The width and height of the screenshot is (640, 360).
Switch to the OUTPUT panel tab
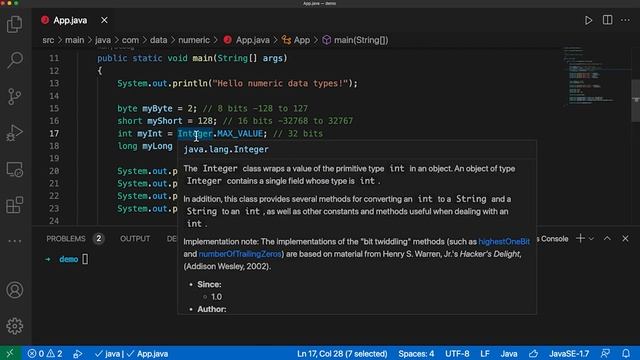click(135, 238)
